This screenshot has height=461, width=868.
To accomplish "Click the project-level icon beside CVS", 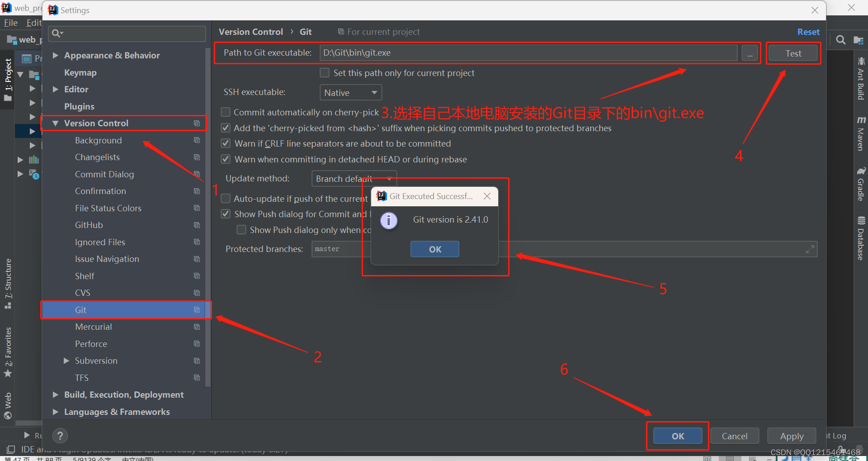I will tap(197, 293).
